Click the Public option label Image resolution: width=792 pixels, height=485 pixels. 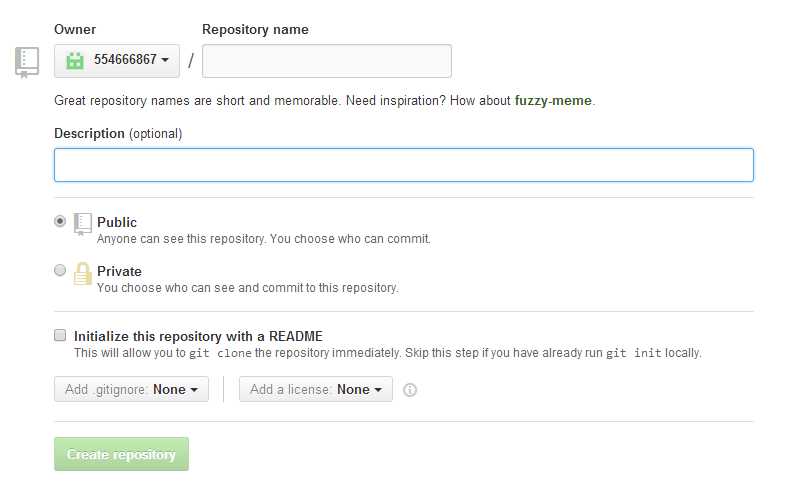click(x=117, y=222)
